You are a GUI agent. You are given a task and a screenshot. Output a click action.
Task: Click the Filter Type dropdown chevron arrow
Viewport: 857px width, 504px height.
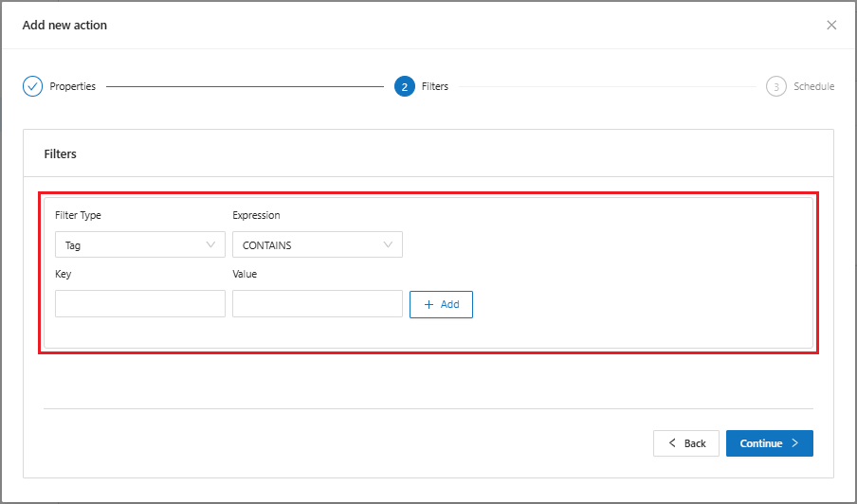210,245
